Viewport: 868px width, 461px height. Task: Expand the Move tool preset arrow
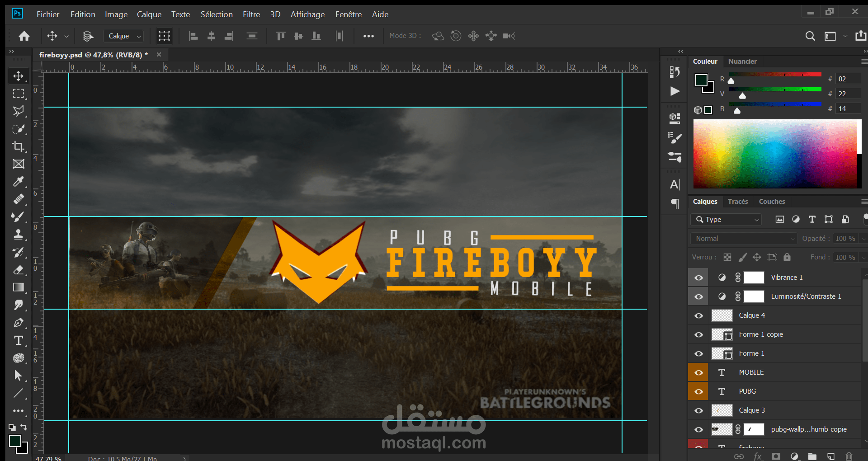(66, 36)
